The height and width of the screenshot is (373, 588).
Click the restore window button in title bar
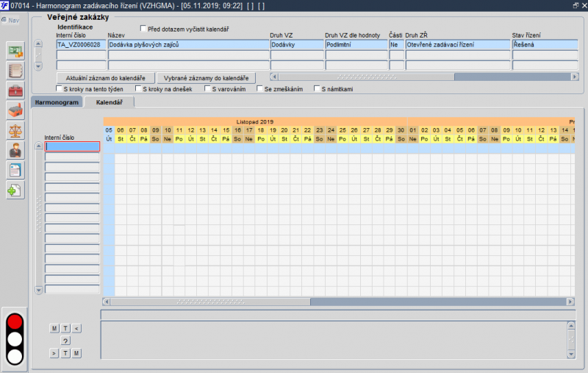576,5
